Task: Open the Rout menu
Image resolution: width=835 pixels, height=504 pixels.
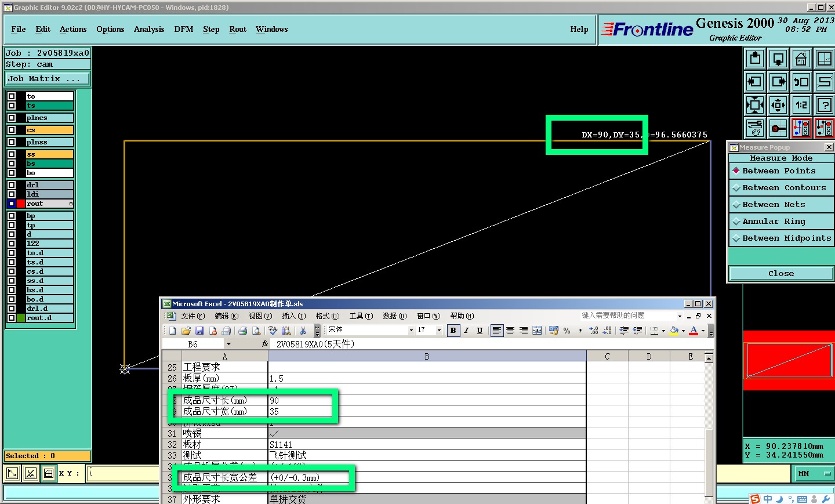Action: tap(238, 30)
